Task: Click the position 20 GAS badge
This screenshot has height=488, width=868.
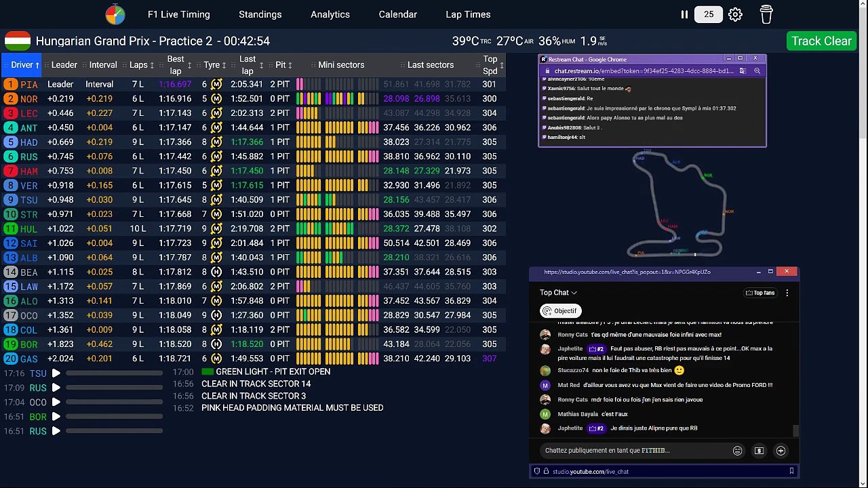Action: (10, 359)
